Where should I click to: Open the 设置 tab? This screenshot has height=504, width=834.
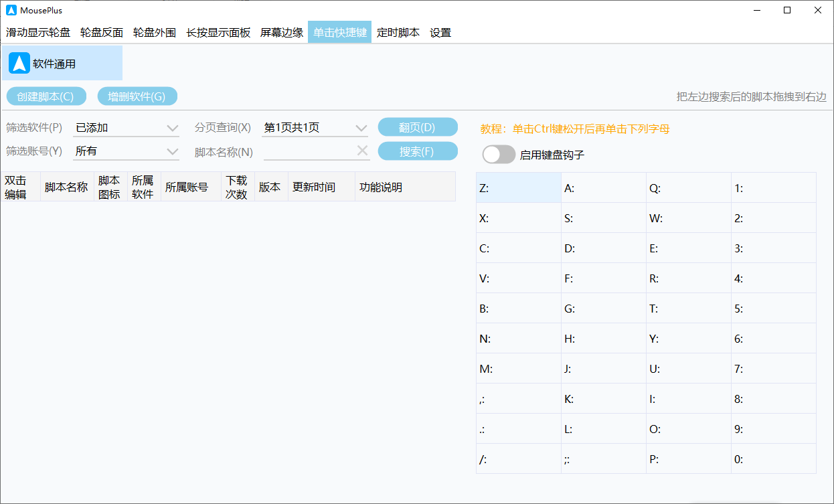[x=440, y=32]
